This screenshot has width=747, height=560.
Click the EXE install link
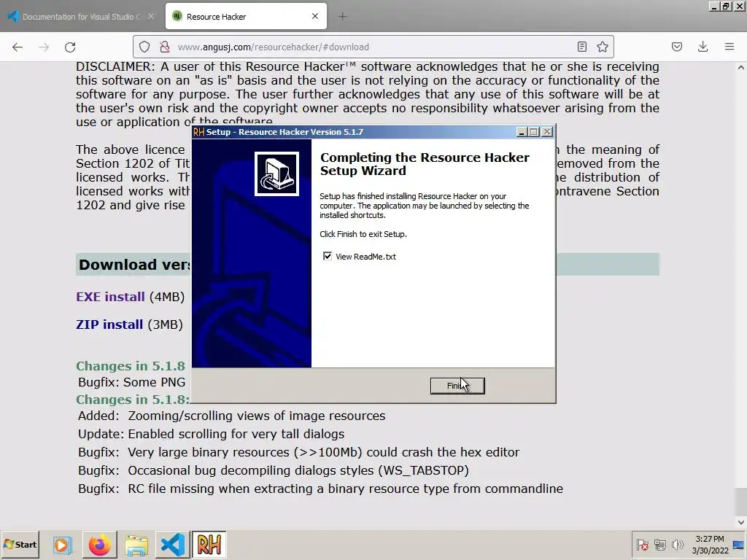pyautogui.click(x=110, y=297)
